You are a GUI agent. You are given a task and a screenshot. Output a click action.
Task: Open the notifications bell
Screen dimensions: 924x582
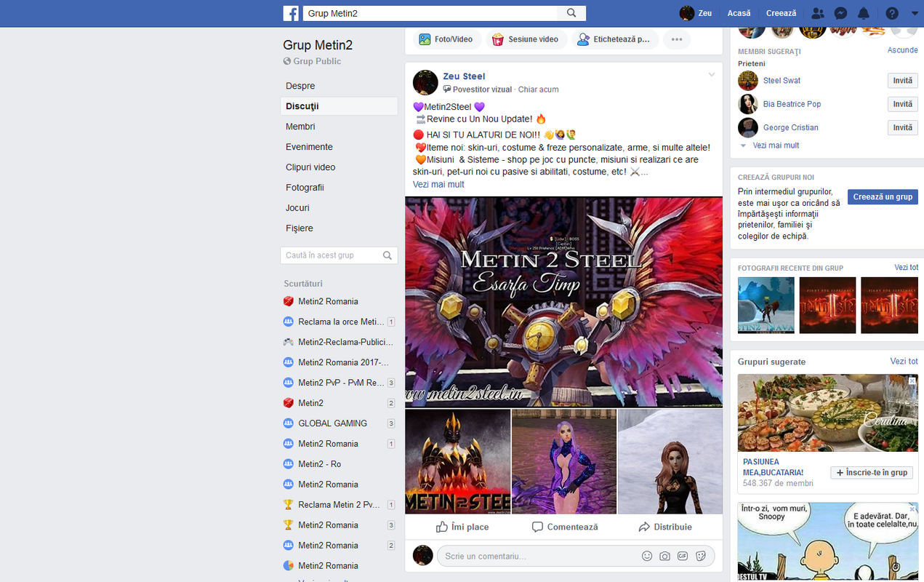[x=864, y=13]
